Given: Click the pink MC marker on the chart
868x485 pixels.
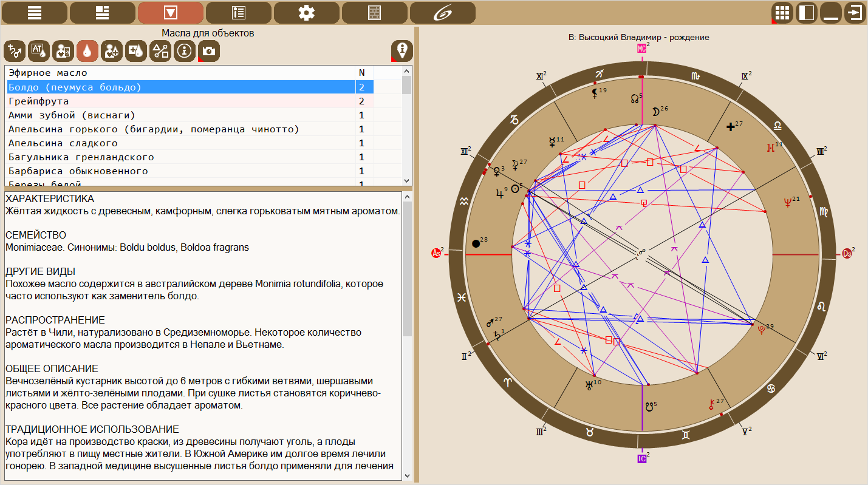Looking at the screenshot, I should [641, 49].
